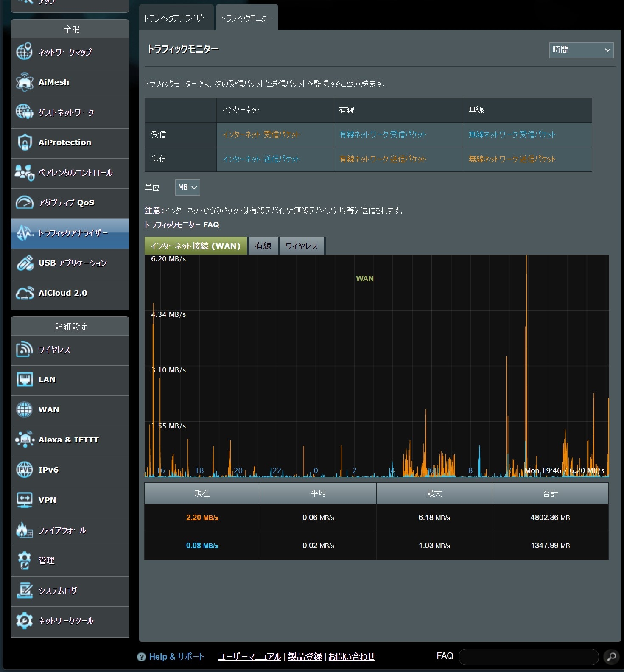Viewport: 624px width, 672px height.
Task: Click the ユーザーマニュアル footer link
Action: [249, 657]
